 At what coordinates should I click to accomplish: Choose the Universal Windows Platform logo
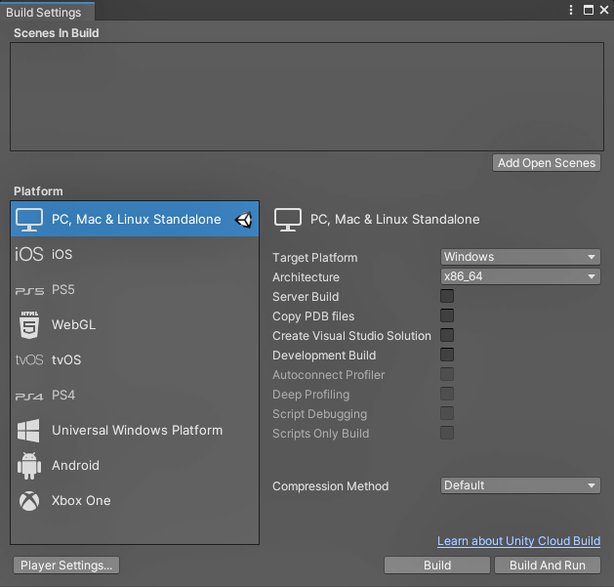[x=29, y=430]
